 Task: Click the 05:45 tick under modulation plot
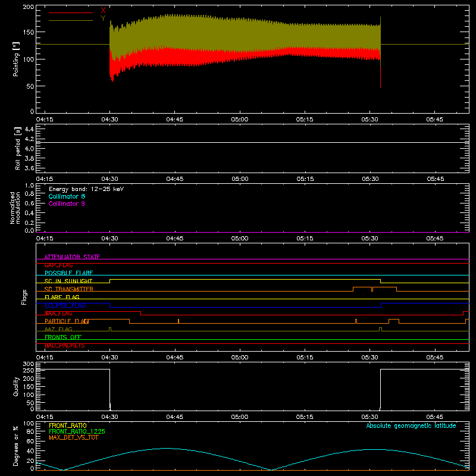[x=435, y=239]
